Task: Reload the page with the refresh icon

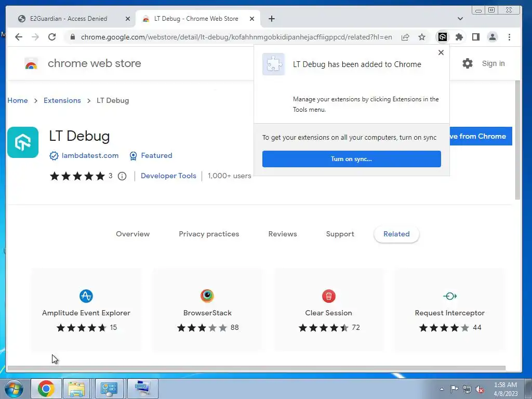Action: tap(52, 37)
